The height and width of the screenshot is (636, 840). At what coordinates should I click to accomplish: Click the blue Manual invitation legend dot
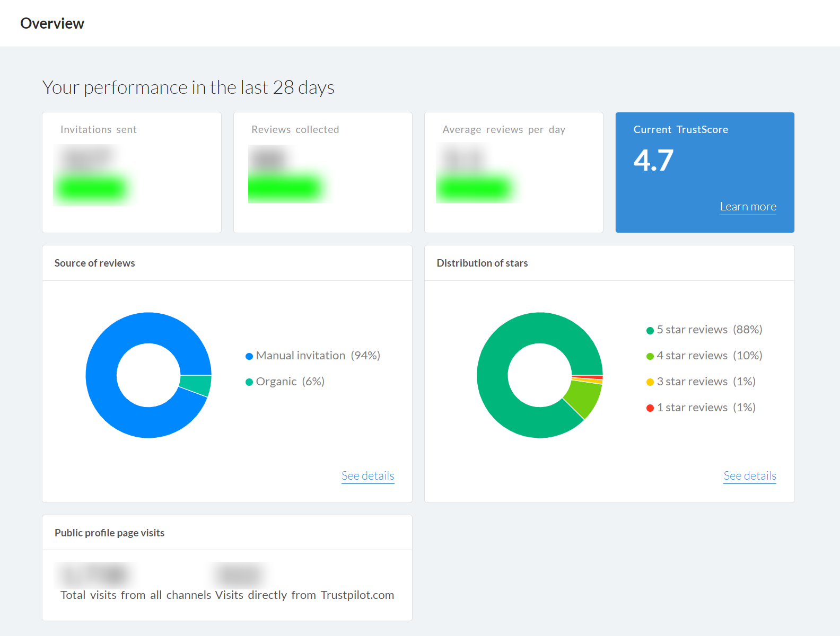(x=249, y=356)
